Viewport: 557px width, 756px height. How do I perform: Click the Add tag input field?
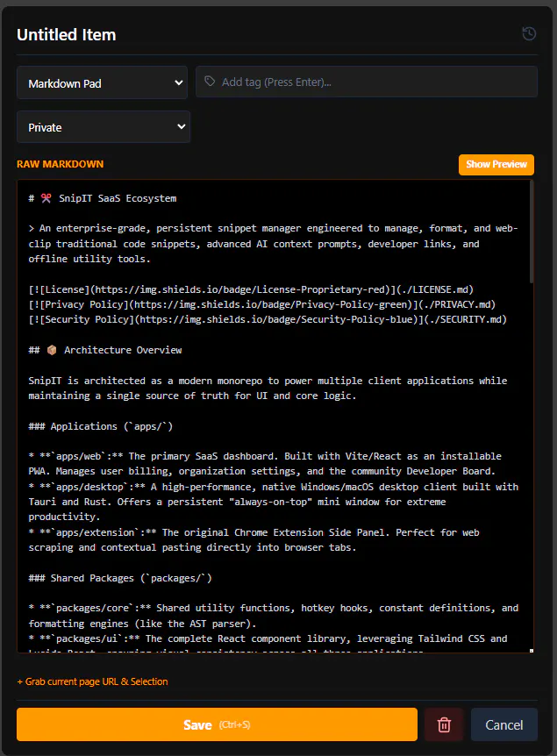tap(367, 82)
